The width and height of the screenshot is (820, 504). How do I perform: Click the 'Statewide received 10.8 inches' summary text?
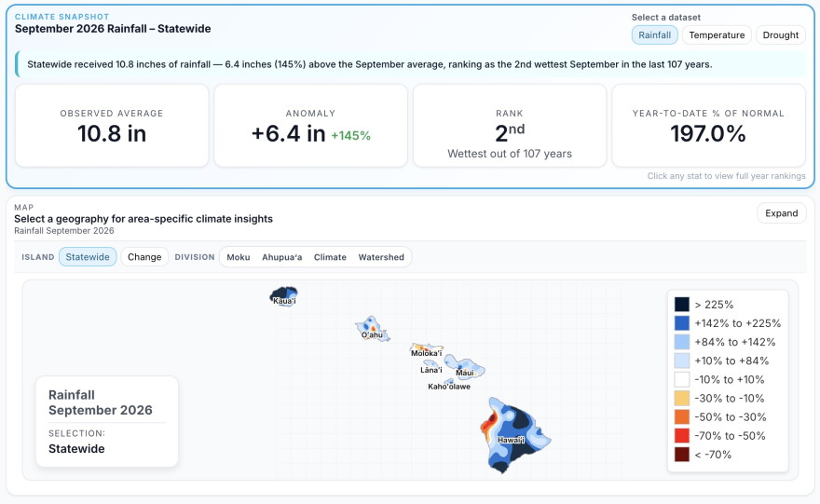click(369, 64)
